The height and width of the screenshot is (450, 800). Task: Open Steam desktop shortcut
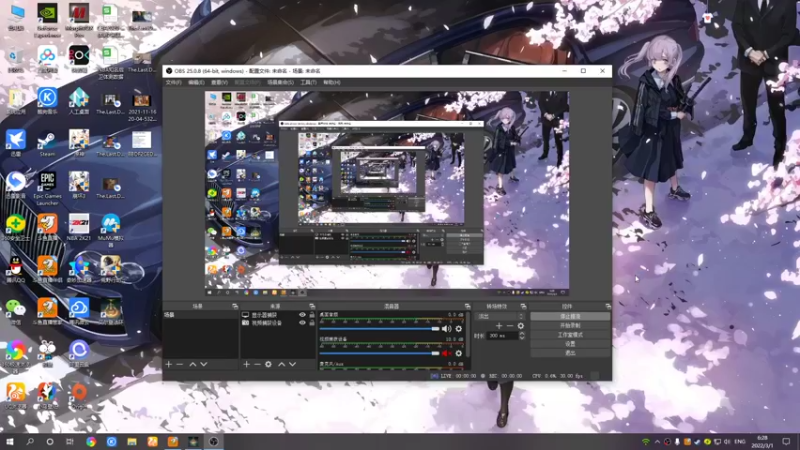click(47, 143)
